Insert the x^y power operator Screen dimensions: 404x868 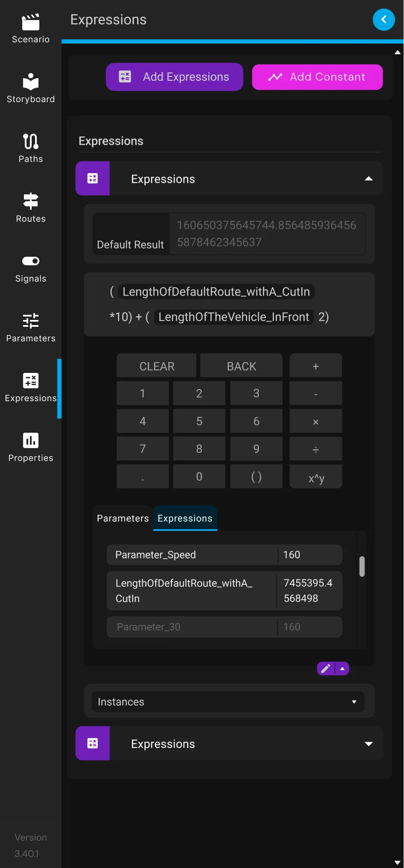316,477
